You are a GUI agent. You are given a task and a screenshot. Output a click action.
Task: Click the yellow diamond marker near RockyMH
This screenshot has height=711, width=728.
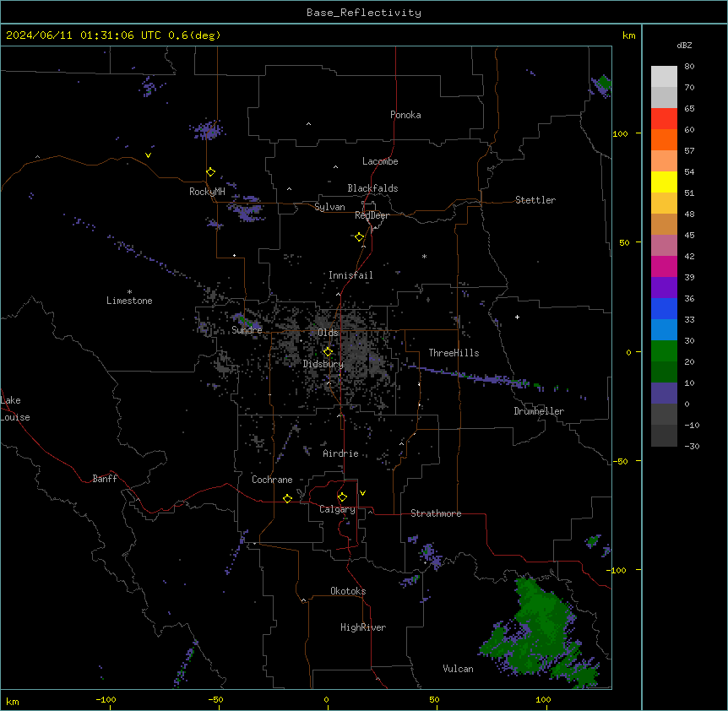pyautogui.click(x=210, y=172)
